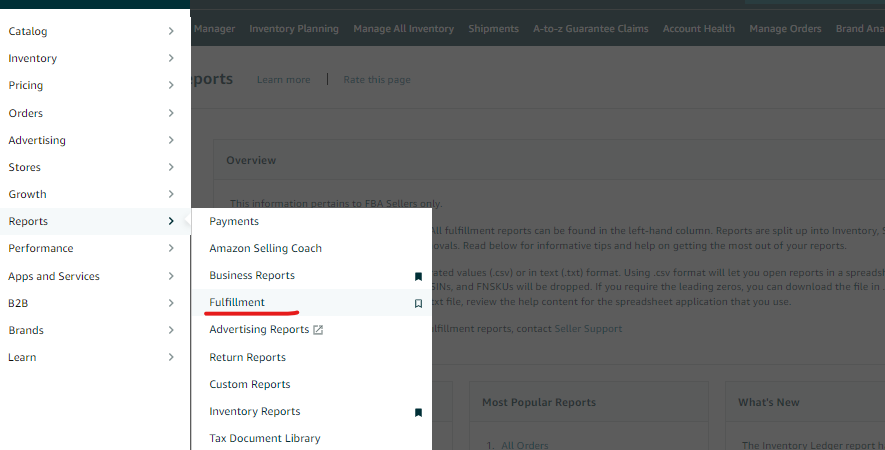Go to A-to-z Guarantee Claims tab
This screenshot has width=885, height=450.
(x=590, y=29)
